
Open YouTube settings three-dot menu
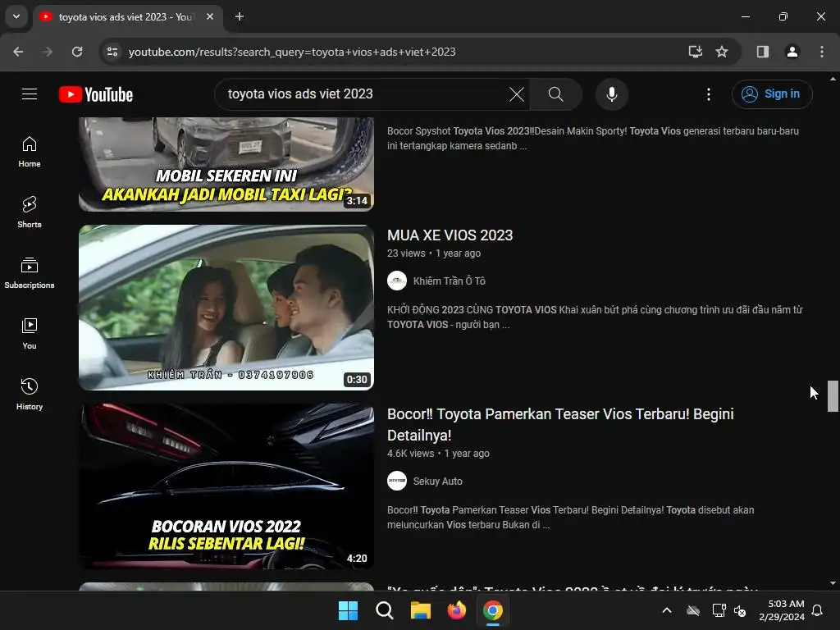coord(708,94)
